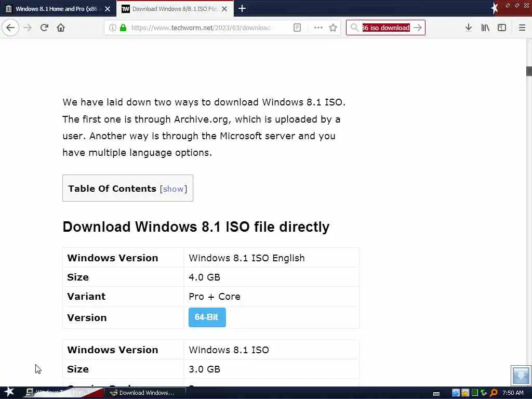
Task: Focus the 'iso download' search box
Action: pos(385,28)
